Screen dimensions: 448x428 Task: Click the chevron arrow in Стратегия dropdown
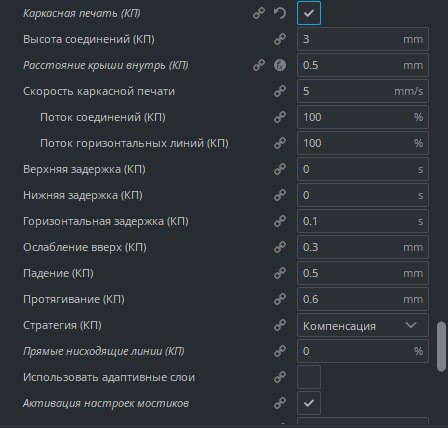click(411, 325)
